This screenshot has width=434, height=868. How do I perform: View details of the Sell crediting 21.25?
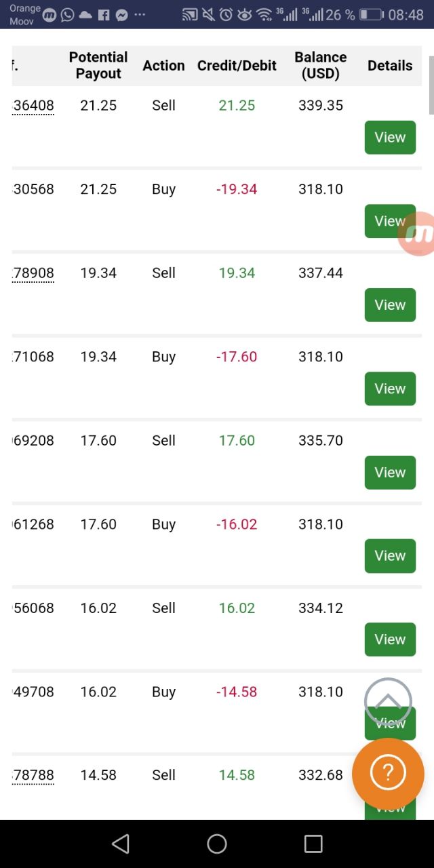[x=390, y=137]
